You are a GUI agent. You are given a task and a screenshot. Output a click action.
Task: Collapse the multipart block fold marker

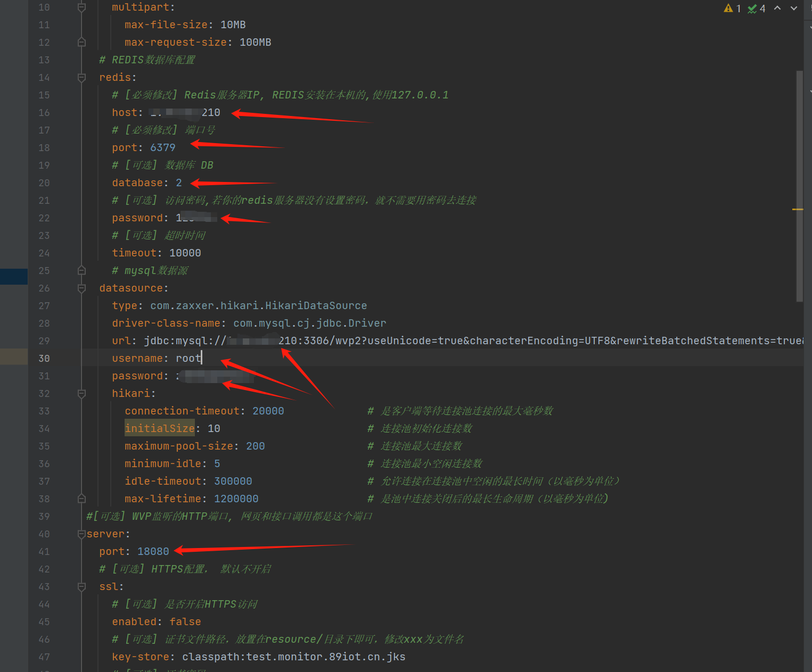pyautogui.click(x=81, y=7)
